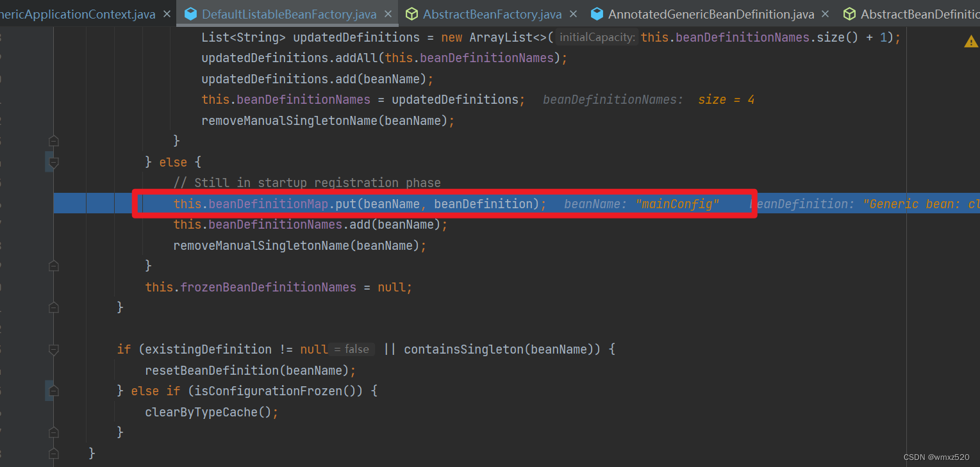Collapse the else block fold marker
The height and width of the screenshot is (467, 980).
coord(54,163)
